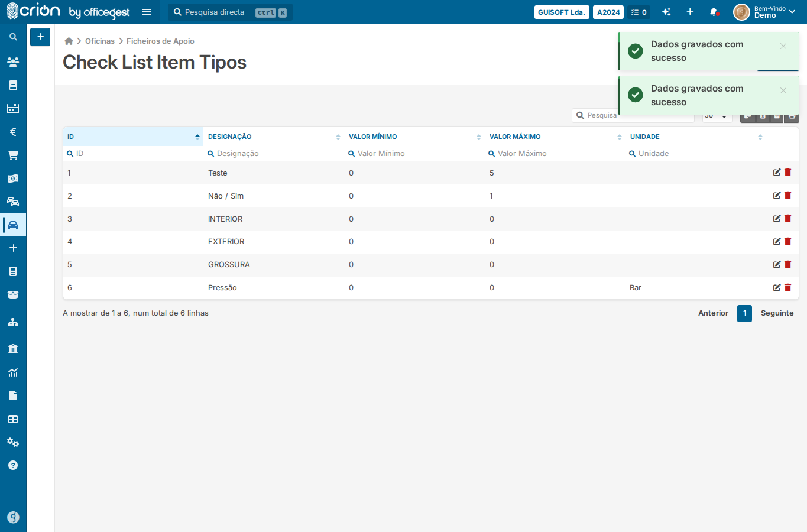Close the second success notification

click(x=783, y=90)
